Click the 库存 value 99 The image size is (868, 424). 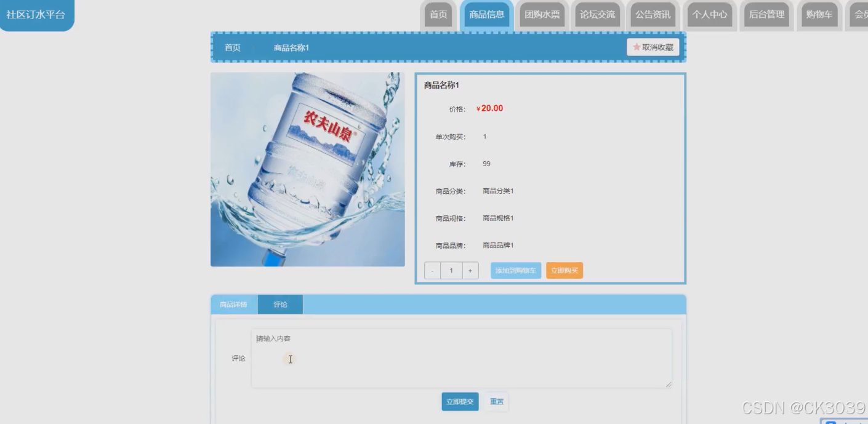pyautogui.click(x=487, y=164)
